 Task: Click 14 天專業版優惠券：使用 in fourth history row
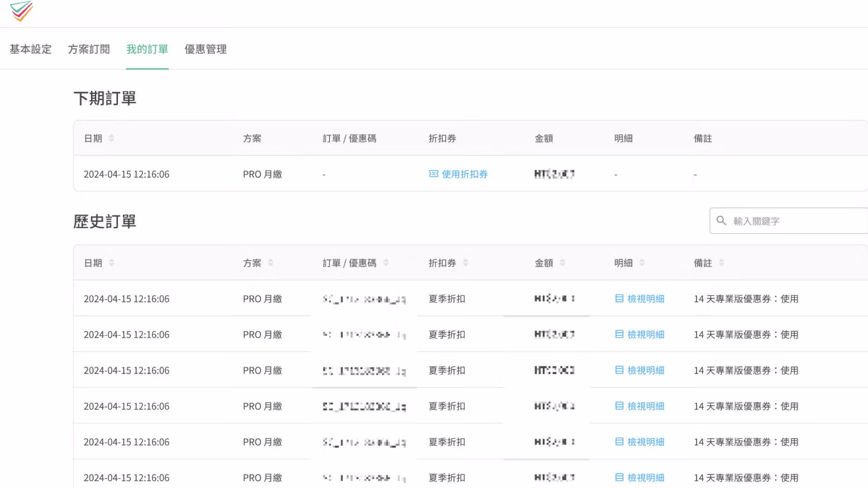[x=746, y=406]
